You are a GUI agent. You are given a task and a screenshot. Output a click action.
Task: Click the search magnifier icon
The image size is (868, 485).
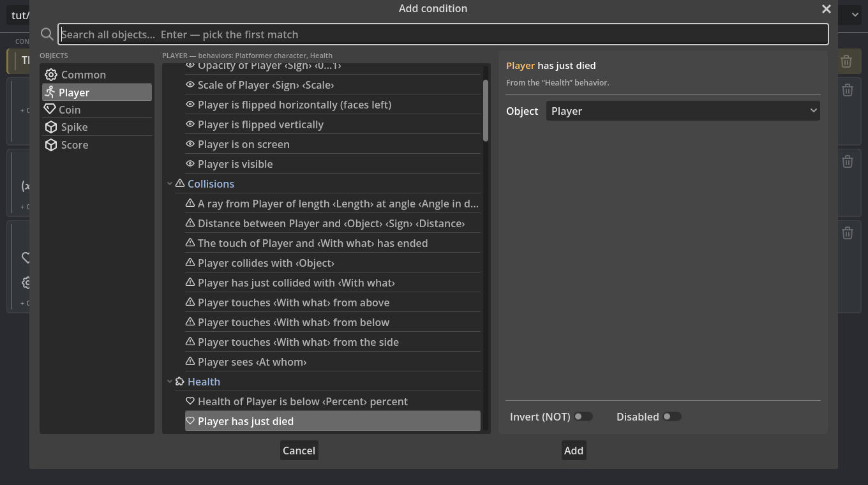(x=47, y=34)
